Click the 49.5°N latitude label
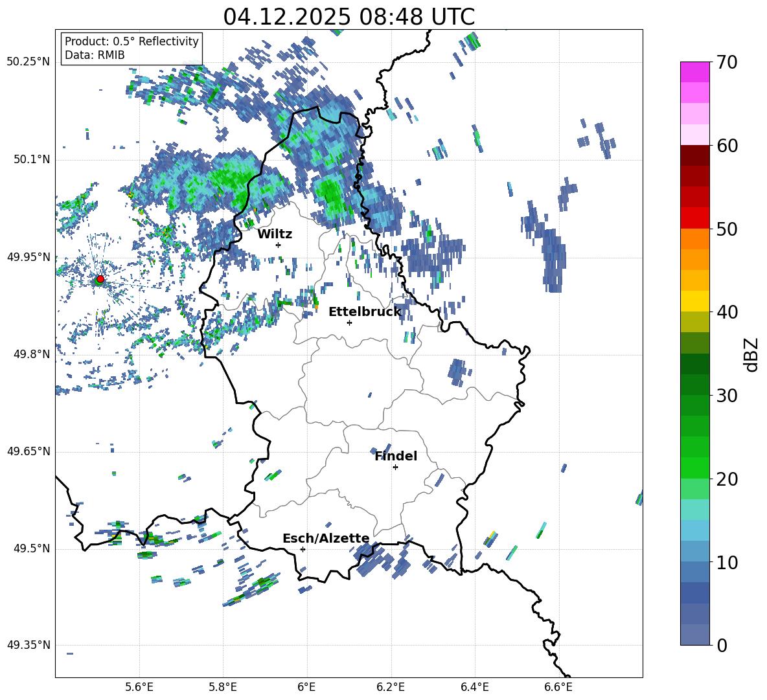 (31, 548)
